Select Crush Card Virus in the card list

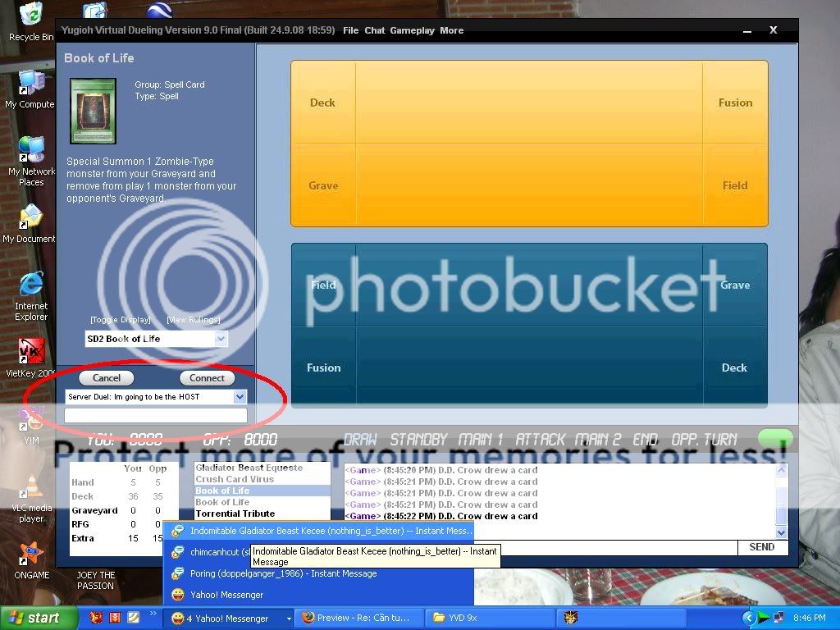pyautogui.click(x=262, y=479)
